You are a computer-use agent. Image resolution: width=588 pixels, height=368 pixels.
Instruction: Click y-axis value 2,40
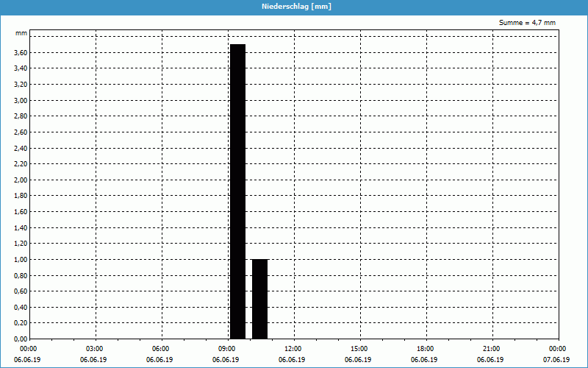click(21, 149)
